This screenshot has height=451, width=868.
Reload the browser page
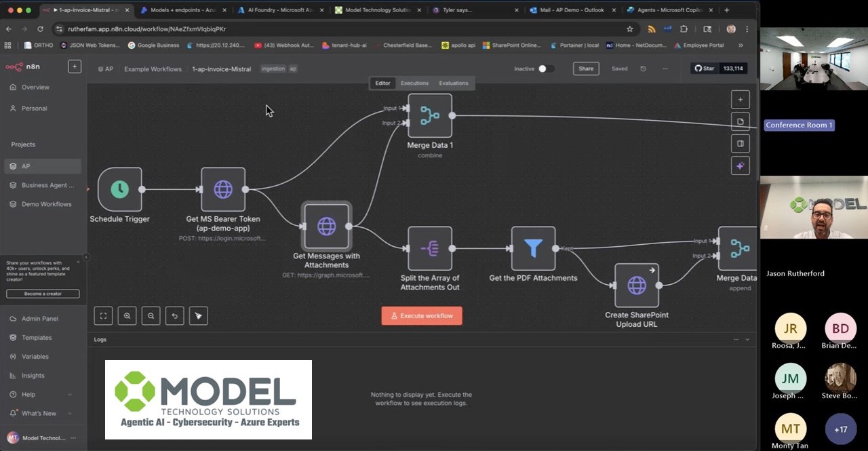[40, 29]
